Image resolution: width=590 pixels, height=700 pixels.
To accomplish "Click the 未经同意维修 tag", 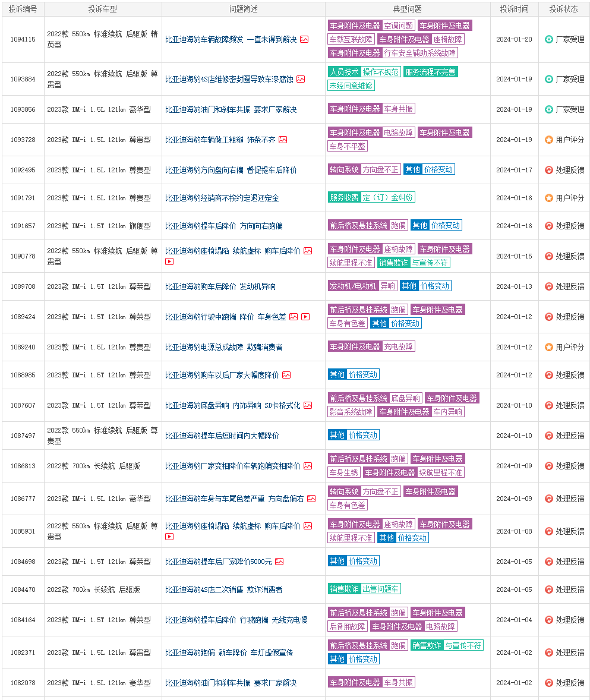I will click(351, 86).
